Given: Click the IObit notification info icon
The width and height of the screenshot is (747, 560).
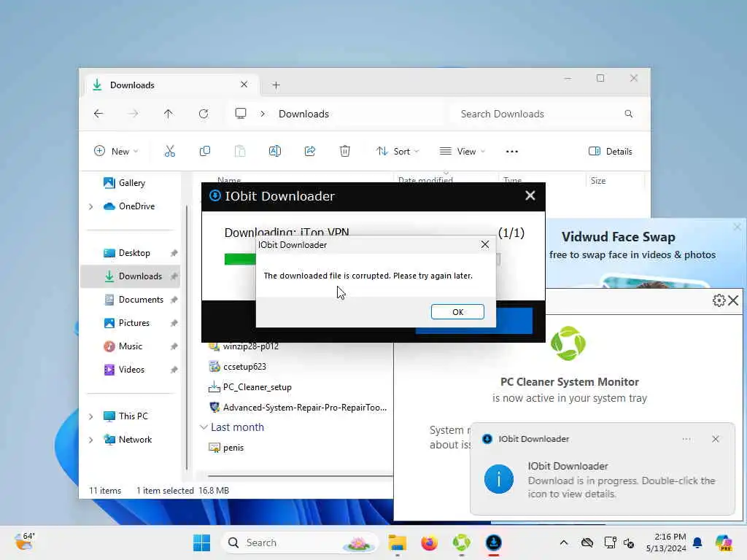Looking at the screenshot, I should point(499,479).
